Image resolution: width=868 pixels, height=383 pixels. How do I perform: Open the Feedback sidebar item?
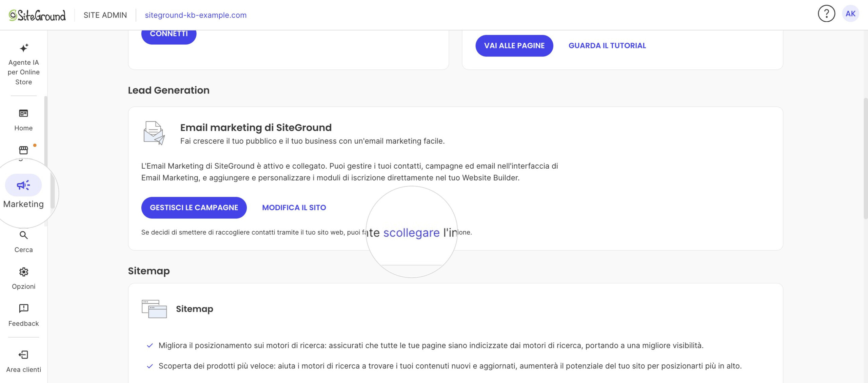pos(23,315)
